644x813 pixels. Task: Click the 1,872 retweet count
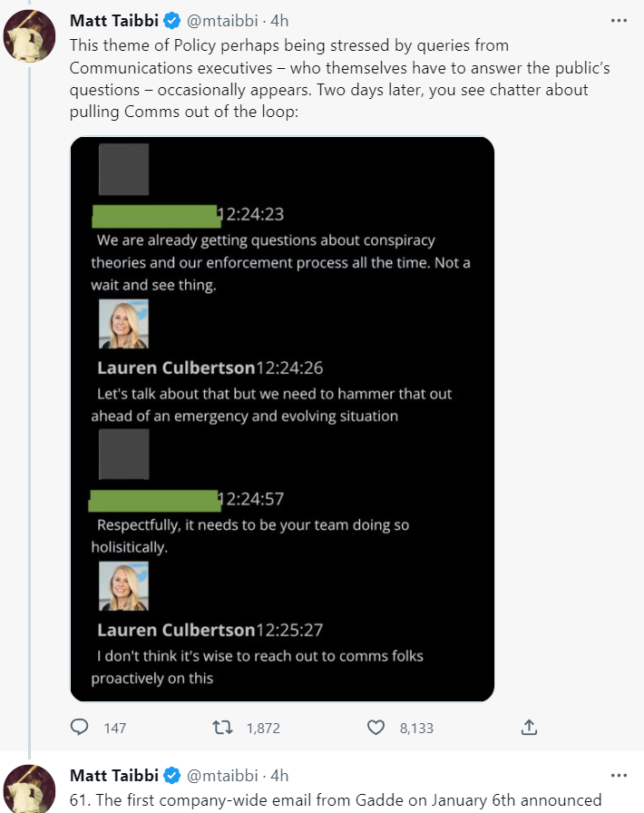pos(263,728)
